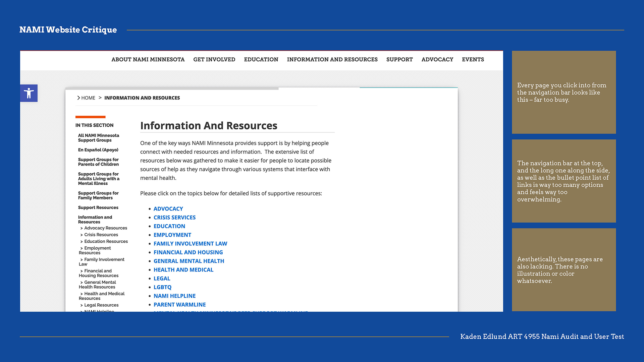
Task: Open Support Groups for Adults Living with Mental Illness
Action: (x=99, y=179)
